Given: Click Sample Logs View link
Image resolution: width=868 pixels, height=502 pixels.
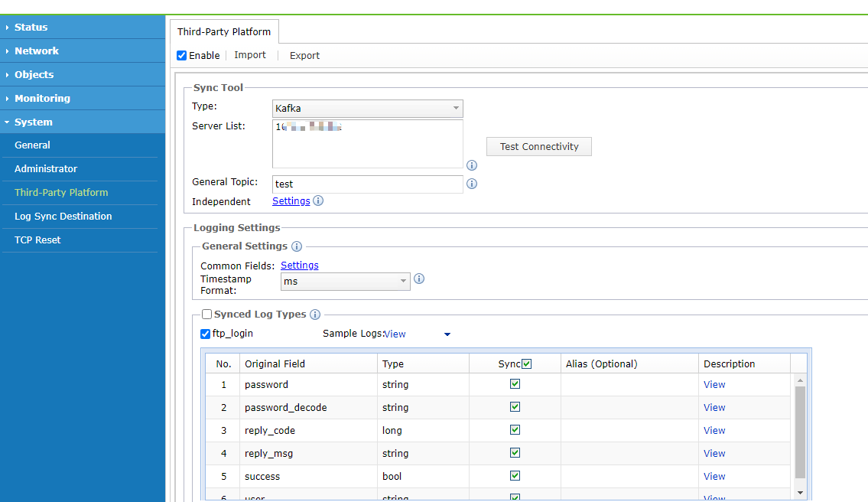Looking at the screenshot, I should click(395, 334).
